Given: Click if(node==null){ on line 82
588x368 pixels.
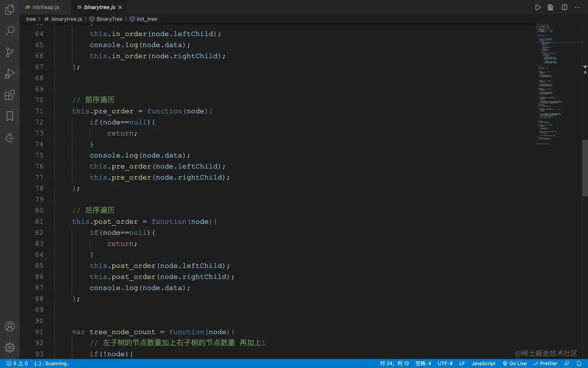Looking at the screenshot, I should coord(122,232).
